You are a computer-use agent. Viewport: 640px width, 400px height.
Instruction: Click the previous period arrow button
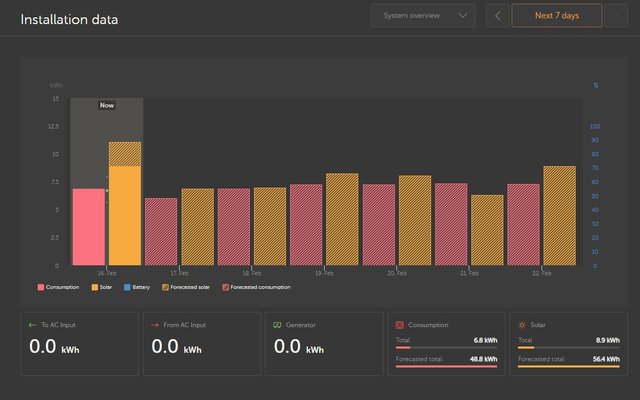click(x=497, y=16)
